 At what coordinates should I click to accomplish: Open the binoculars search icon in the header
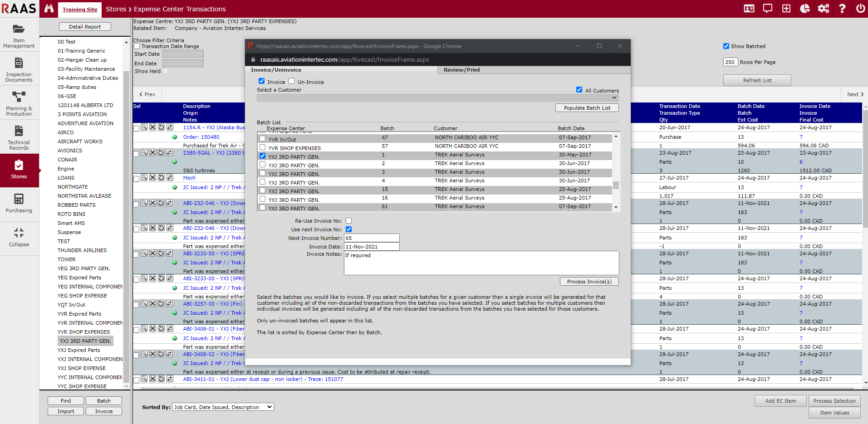49,9
